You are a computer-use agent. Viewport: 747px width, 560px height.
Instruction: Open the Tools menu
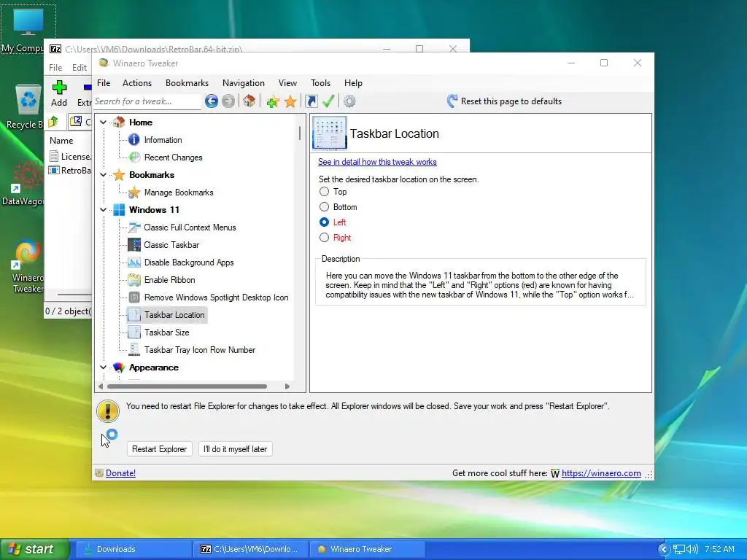[321, 83]
